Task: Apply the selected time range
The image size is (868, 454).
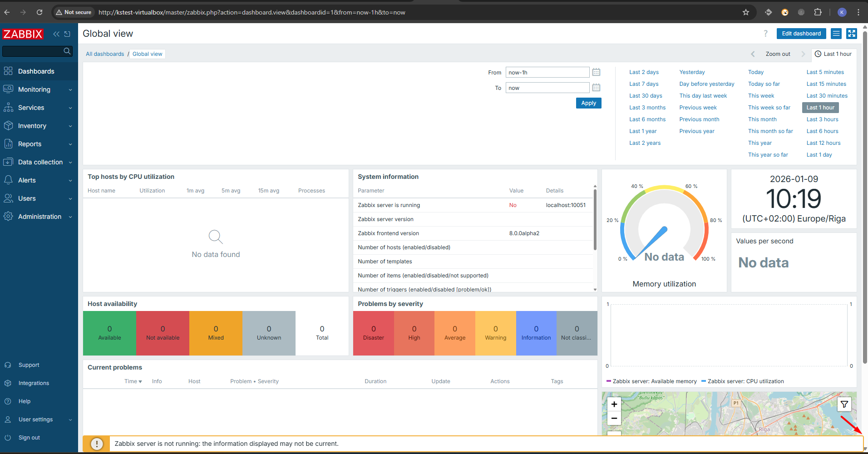Action: pos(588,103)
